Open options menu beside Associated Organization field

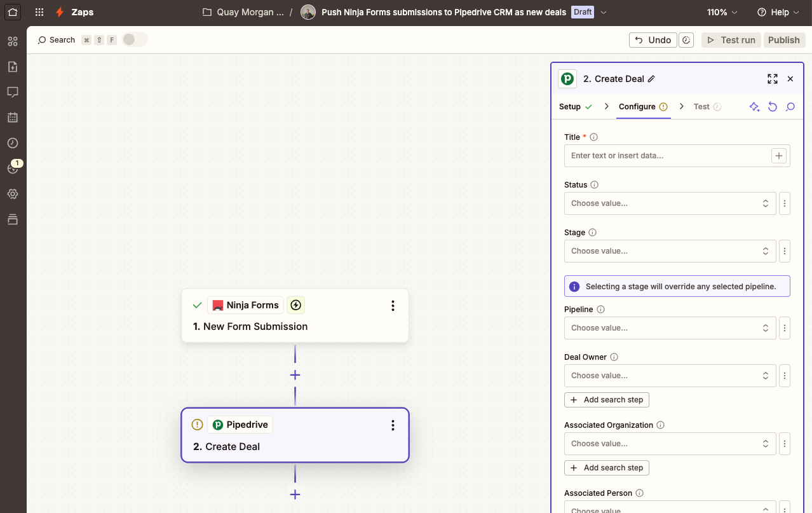(785, 444)
